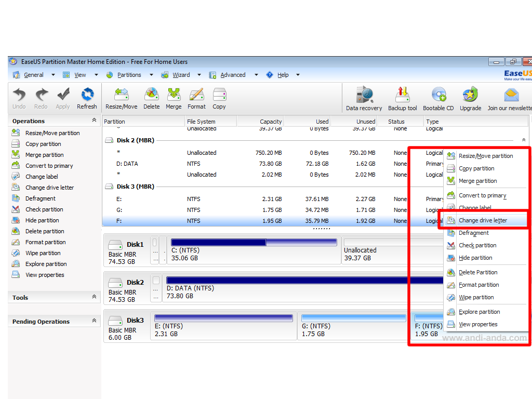532x399 pixels.
Task: Click the Copy toolbar icon
Action: coord(219,98)
